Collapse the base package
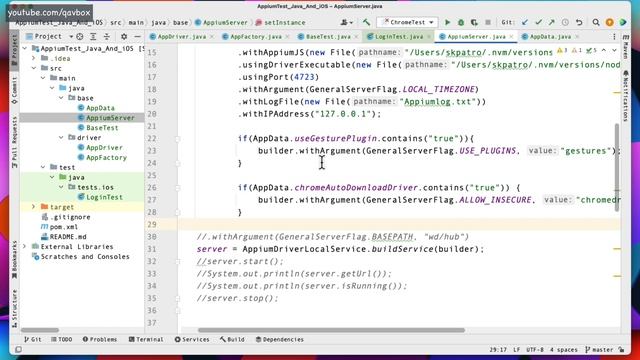The image size is (640, 360). tap(61, 98)
